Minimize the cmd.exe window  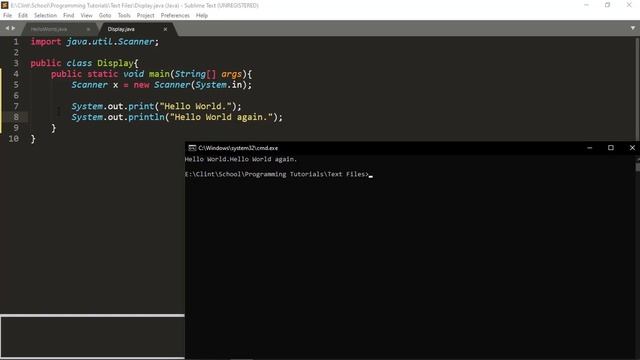click(589, 148)
